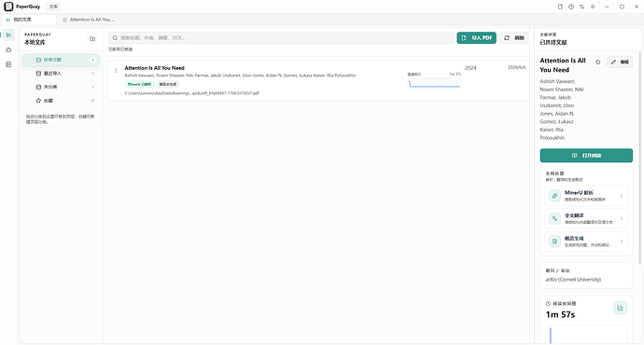Select 未分类 in the sidebar

tap(62, 87)
